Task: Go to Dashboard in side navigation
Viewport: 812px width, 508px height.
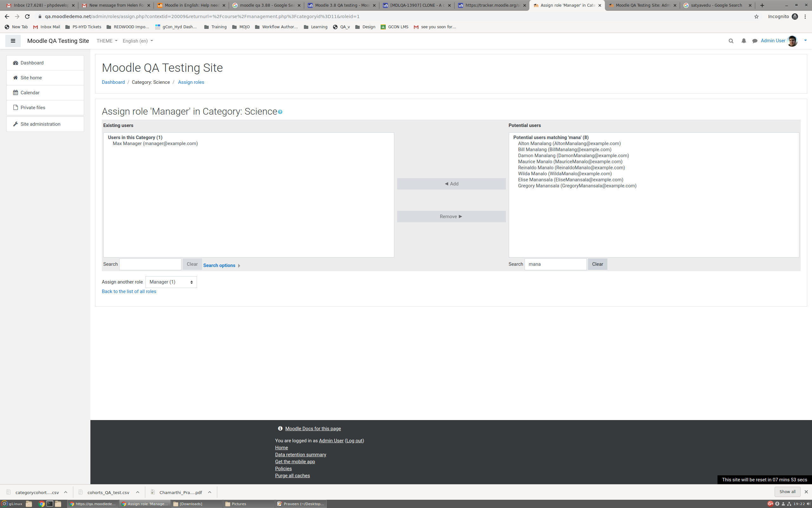Action: point(45,63)
